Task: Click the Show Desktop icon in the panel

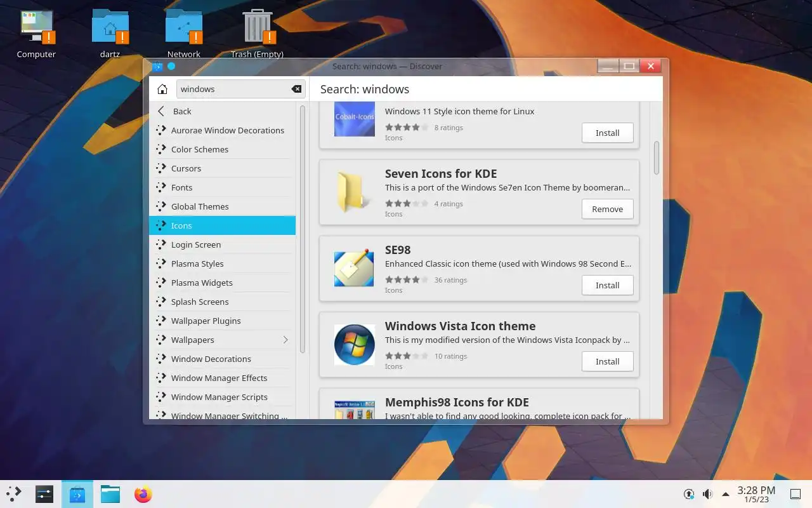Action: (796, 494)
